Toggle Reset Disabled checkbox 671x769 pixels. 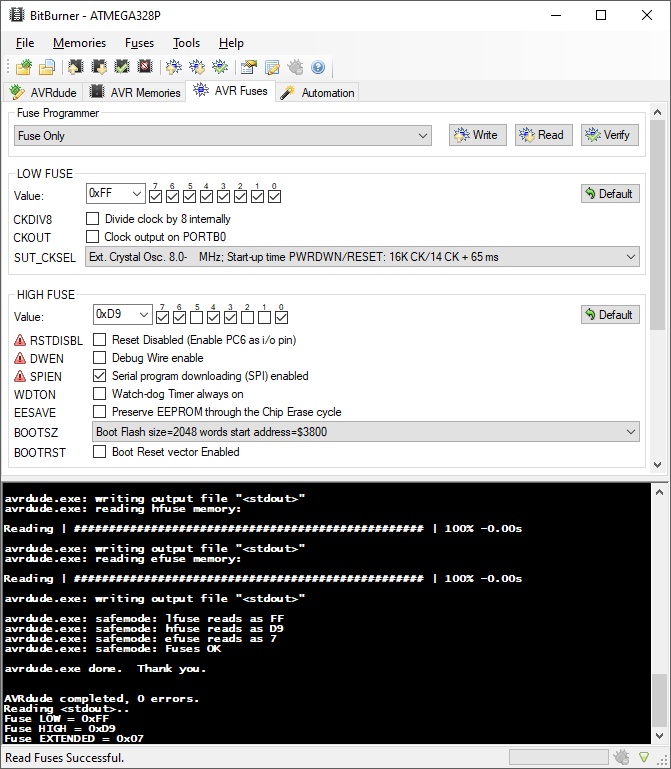coord(99,339)
